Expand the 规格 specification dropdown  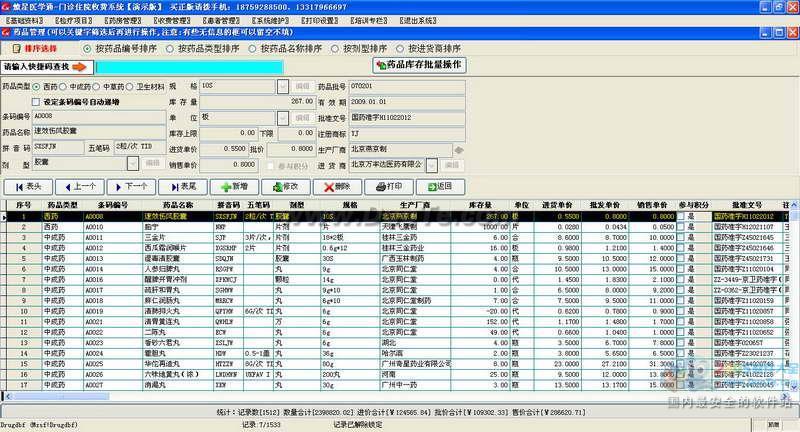(283, 86)
